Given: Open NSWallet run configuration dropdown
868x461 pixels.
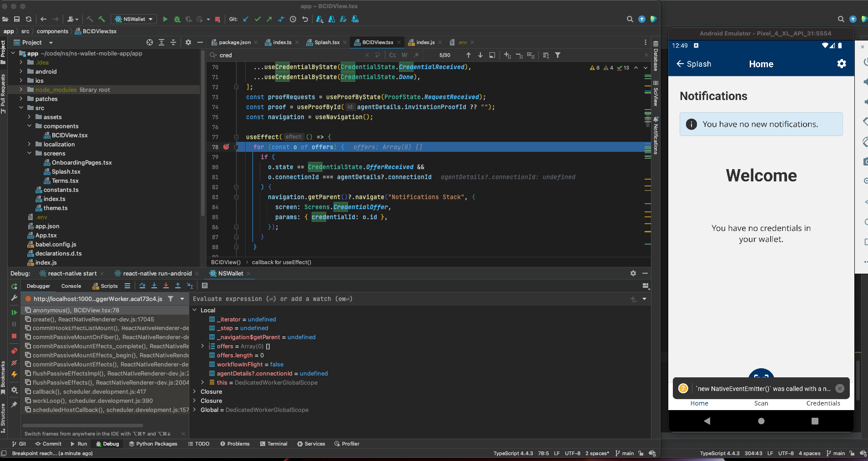Looking at the screenshot, I should tap(134, 19).
